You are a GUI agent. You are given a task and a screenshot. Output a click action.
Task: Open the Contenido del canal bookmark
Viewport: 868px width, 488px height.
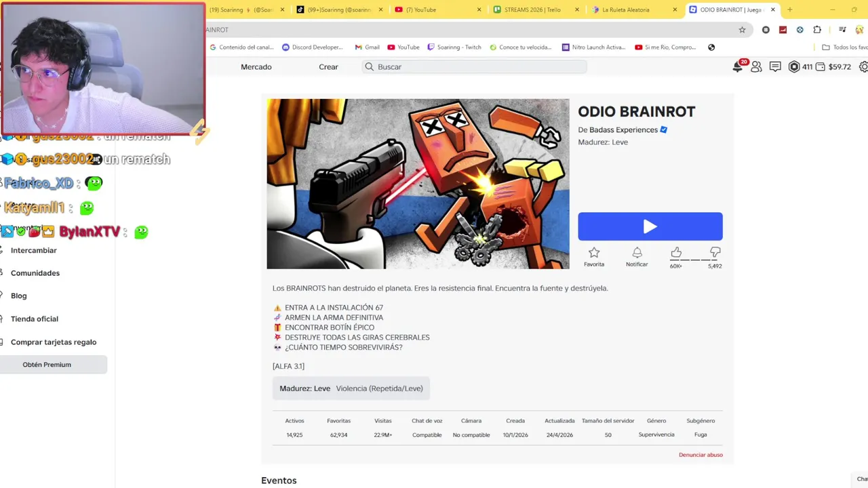tap(241, 47)
